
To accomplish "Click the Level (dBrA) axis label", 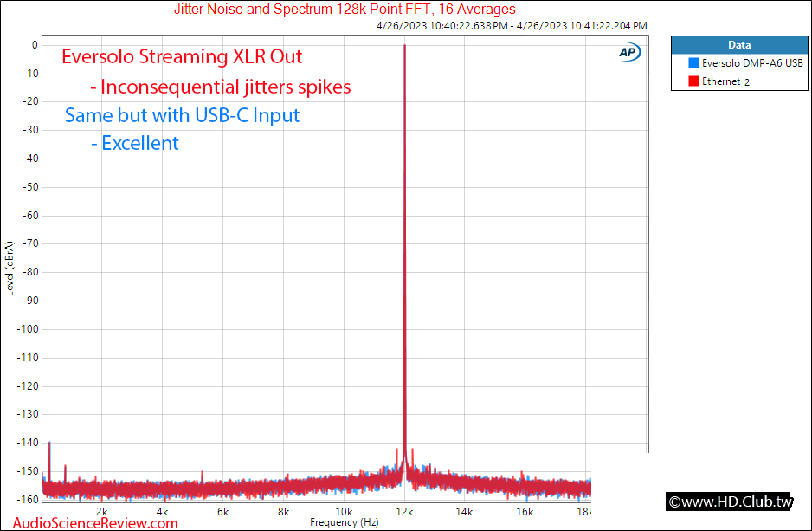I will pos(9,269).
